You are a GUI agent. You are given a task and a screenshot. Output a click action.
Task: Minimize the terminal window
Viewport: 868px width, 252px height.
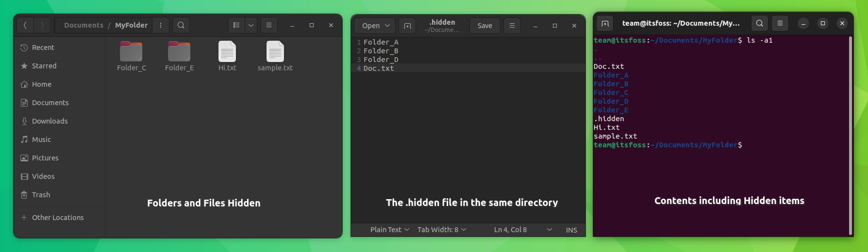(803, 23)
